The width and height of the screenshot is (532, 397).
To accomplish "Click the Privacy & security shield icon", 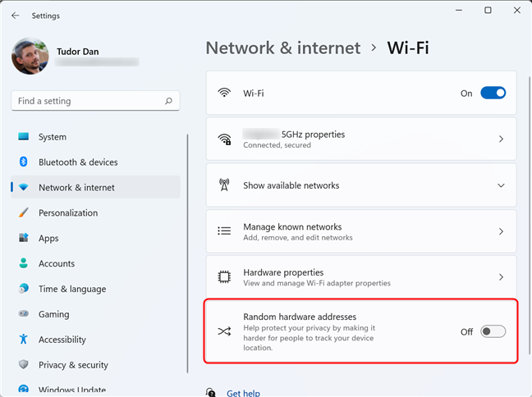I will pyautogui.click(x=24, y=364).
